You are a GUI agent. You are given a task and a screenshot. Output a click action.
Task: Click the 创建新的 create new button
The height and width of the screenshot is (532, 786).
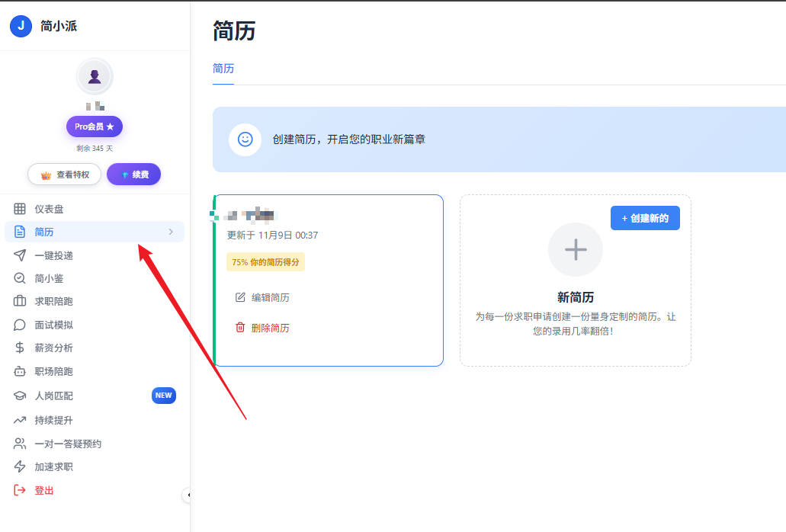coord(645,218)
